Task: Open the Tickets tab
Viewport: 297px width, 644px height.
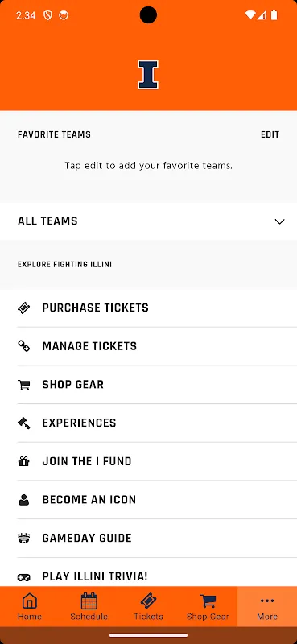Action: click(x=148, y=606)
